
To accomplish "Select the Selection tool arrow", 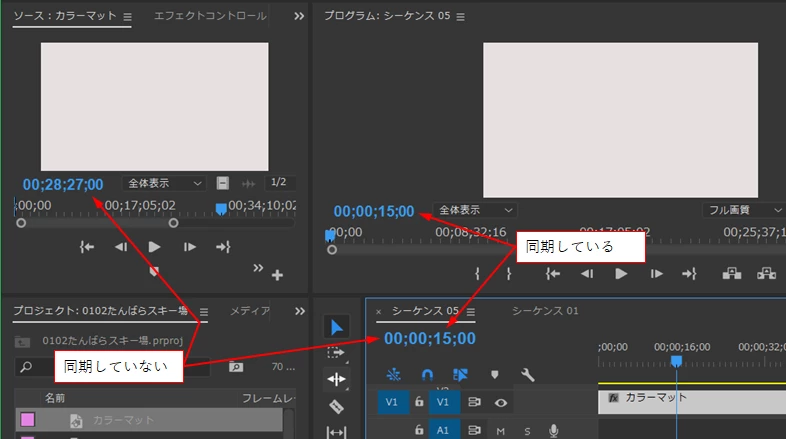I will pos(336,328).
